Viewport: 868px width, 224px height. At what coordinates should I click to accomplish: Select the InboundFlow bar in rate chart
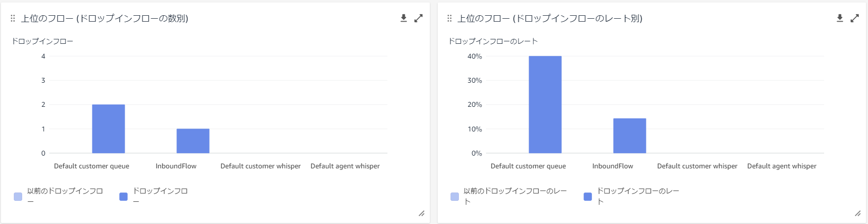tap(629, 136)
